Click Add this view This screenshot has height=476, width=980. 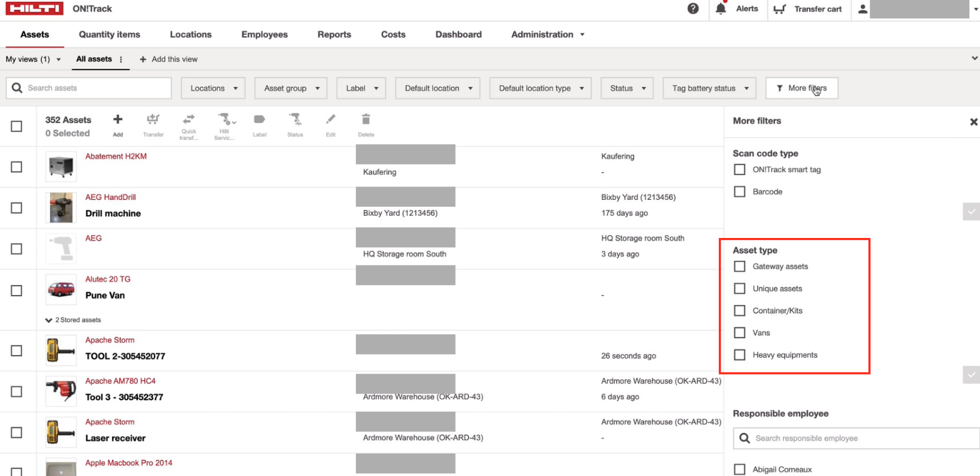click(169, 59)
